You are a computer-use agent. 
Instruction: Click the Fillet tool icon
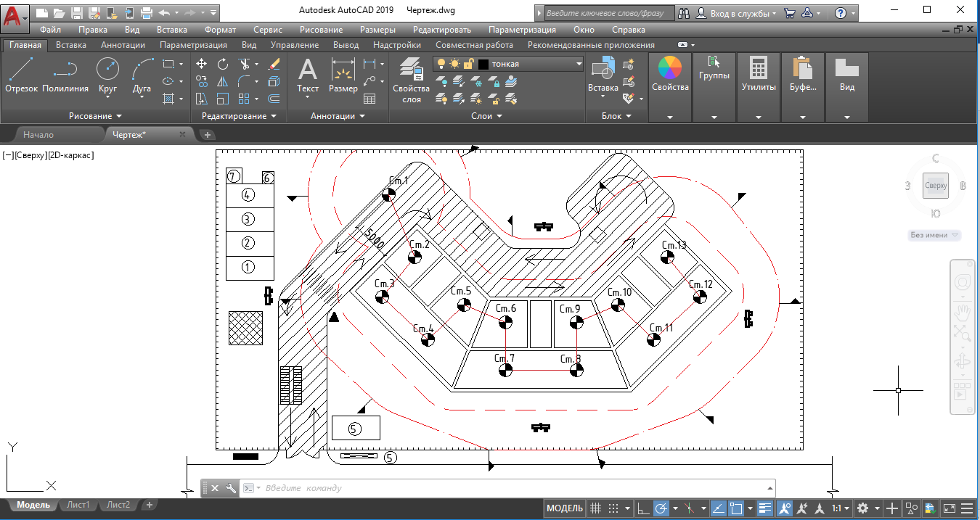(x=244, y=81)
